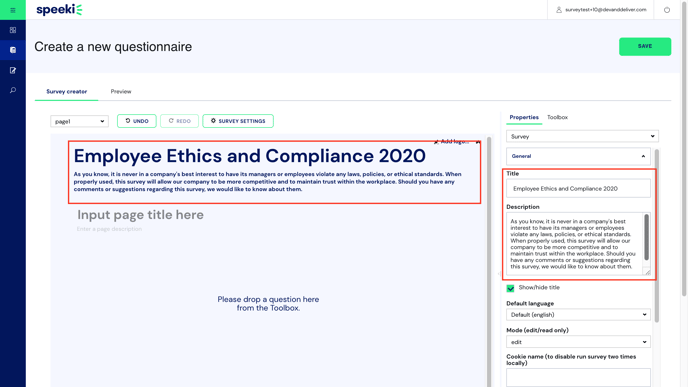
Task: Click the Description text area scrollbar
Action: (x=646, y=237)
